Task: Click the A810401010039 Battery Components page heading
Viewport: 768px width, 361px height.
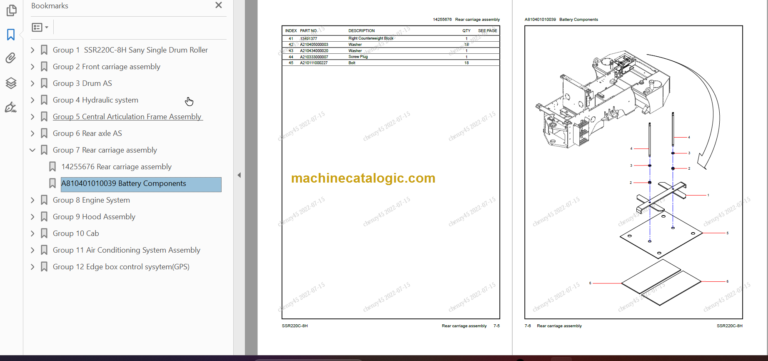Action: click(561, 20)
